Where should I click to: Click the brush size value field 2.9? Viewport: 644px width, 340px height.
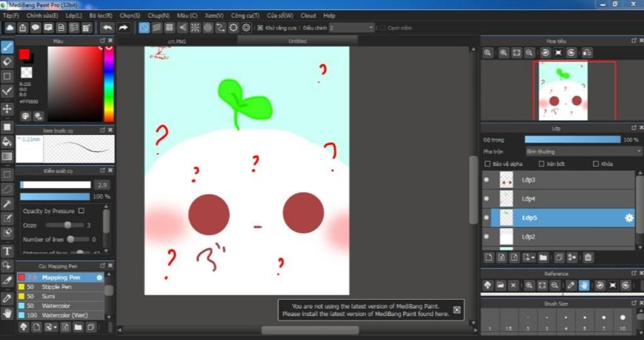click(x=102, y=185)
